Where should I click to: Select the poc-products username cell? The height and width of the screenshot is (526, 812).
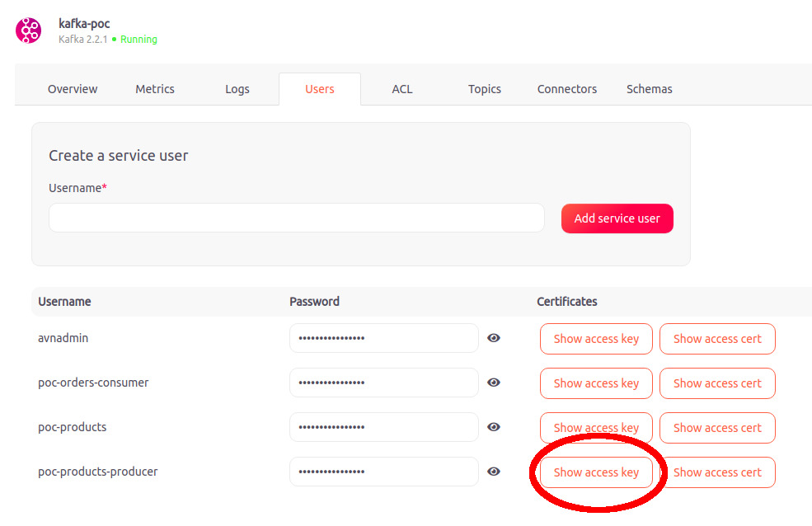tap(72, 427)
